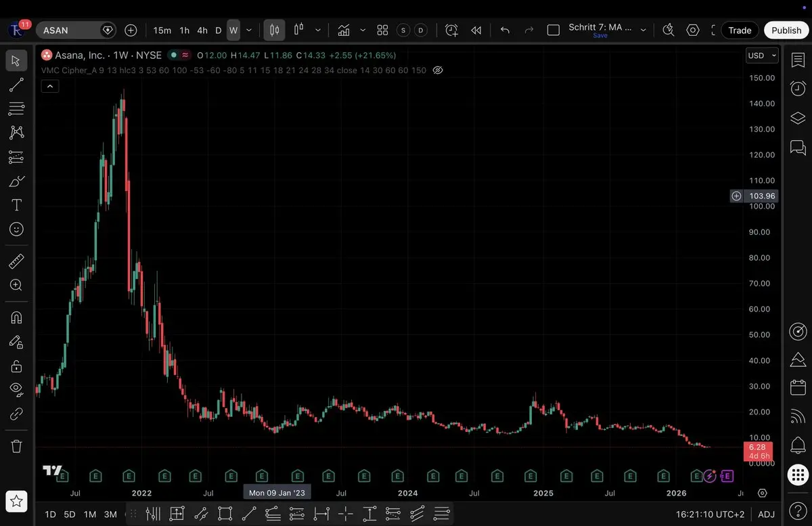
Task: Select the W weekly timeframe
Action: (x=233, y=30)
